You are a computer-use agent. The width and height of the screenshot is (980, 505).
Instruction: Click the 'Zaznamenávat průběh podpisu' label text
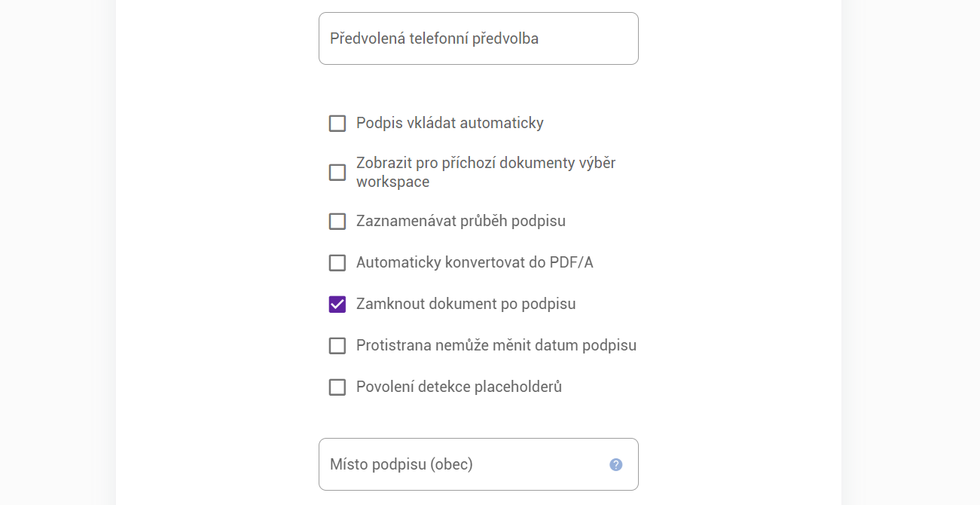click(460, 221)
